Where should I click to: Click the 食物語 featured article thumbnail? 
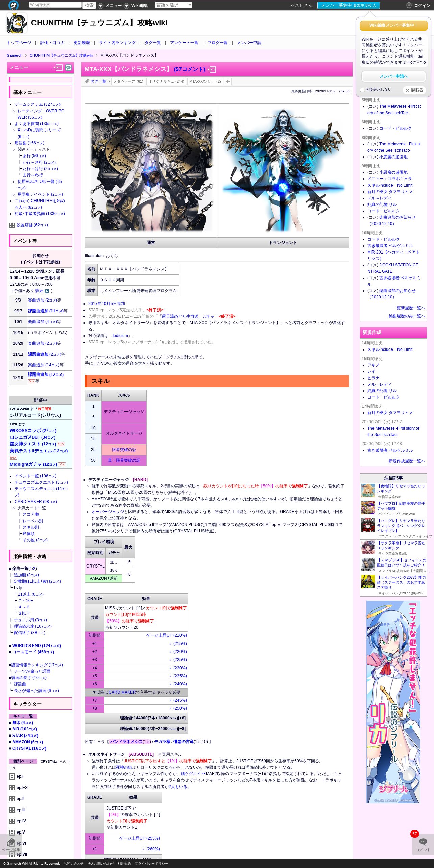click(368, 491)
